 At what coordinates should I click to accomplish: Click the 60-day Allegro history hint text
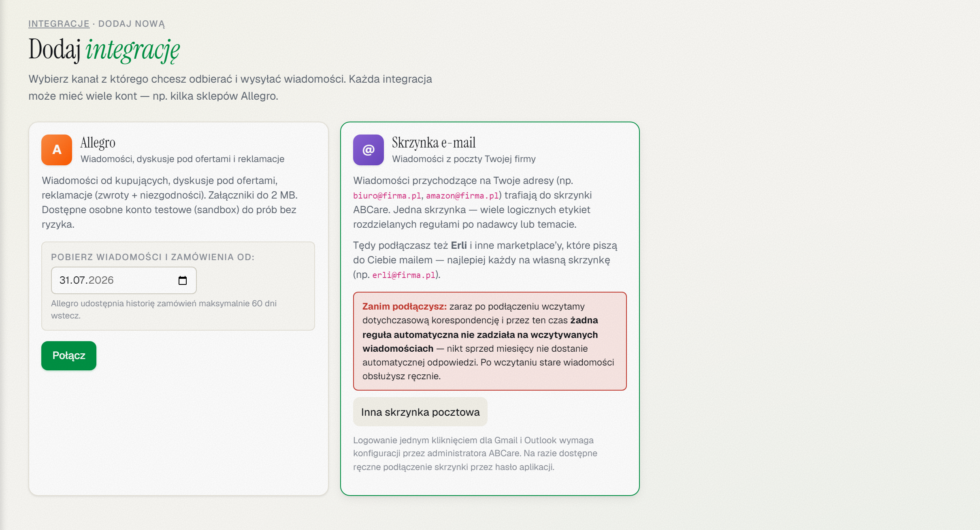[x=164, y=310]
